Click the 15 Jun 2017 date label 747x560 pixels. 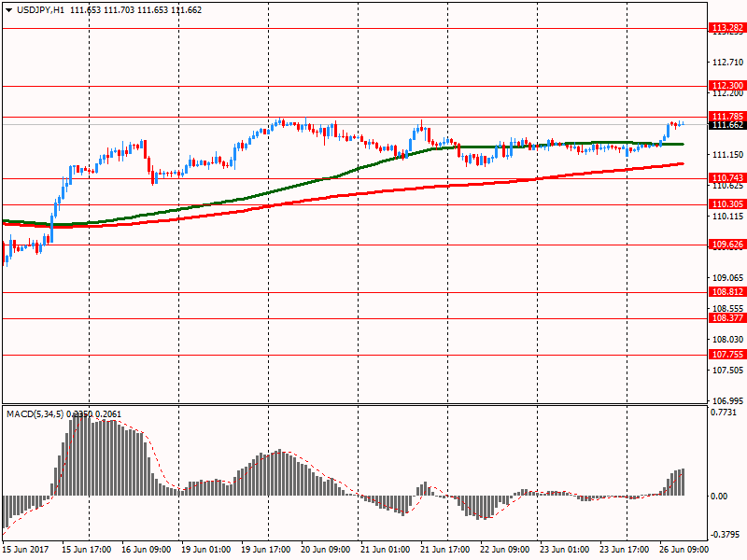(x=26, y=550)
